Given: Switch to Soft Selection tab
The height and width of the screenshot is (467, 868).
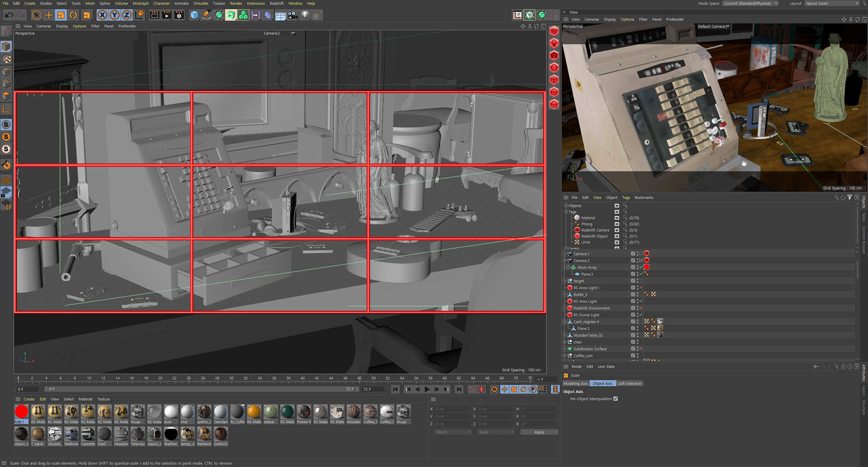Looking at the screenshot, I should point(630,383).
